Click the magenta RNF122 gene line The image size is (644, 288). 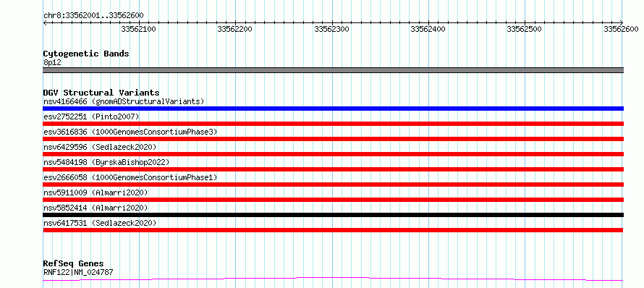coord(333,279)
